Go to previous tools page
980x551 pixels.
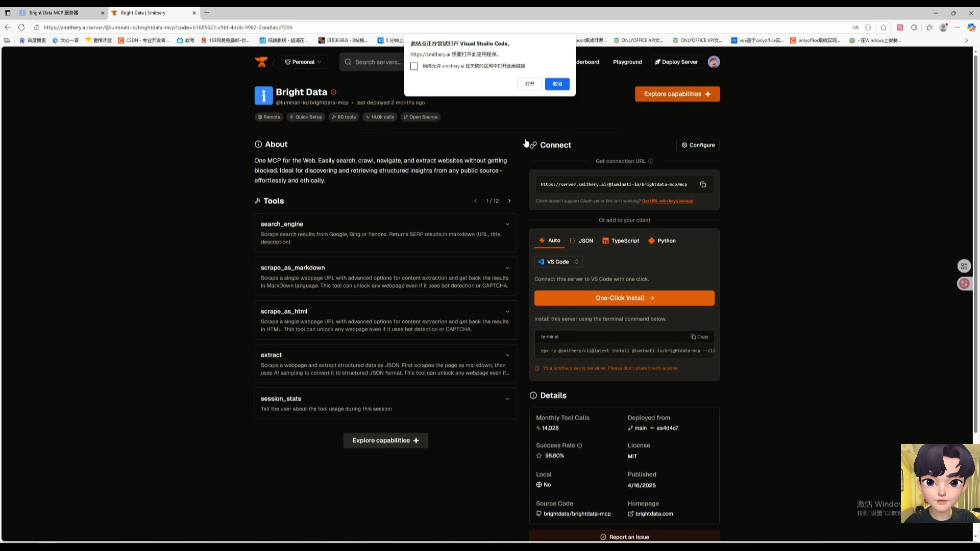(x=475, y=201)
